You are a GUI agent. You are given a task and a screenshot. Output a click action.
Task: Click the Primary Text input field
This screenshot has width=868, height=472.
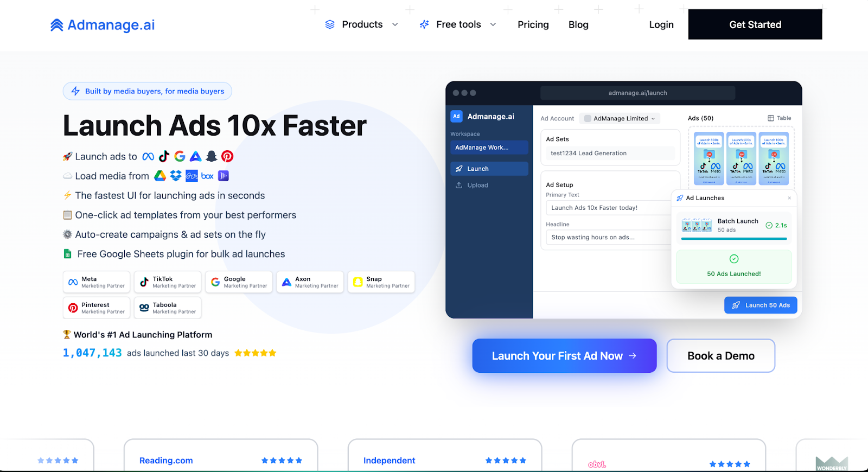[x=609, y=208]
